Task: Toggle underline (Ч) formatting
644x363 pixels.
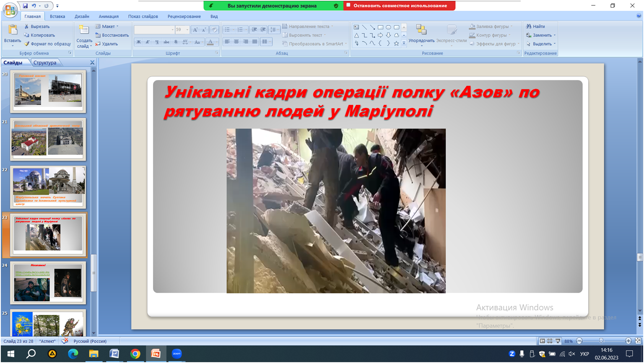Action: coord(157,42)
